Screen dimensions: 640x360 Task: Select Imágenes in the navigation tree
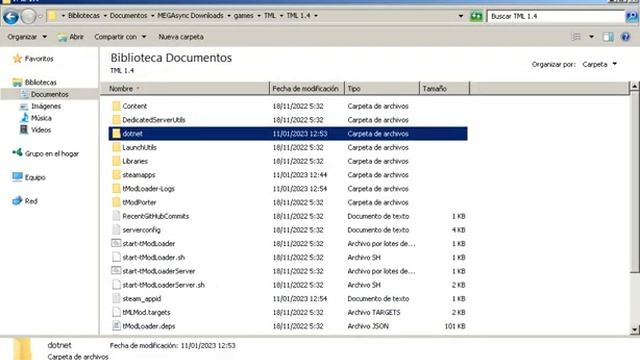coord(46,106)
